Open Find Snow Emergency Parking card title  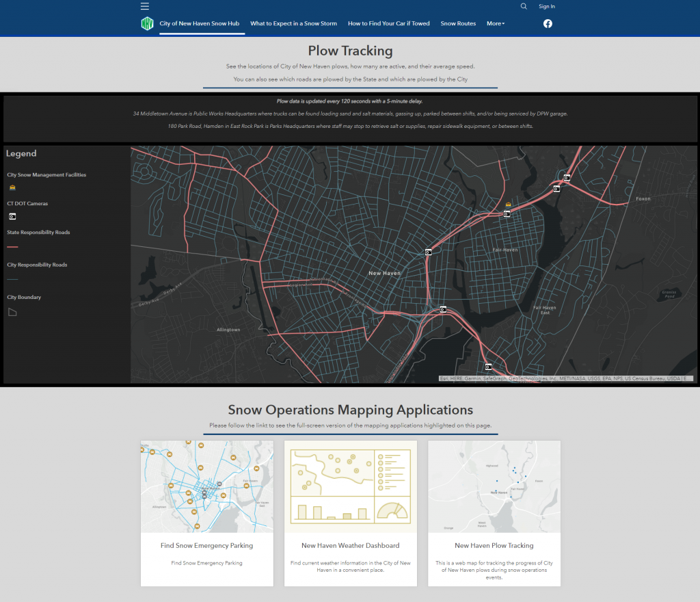pos(206,545)
